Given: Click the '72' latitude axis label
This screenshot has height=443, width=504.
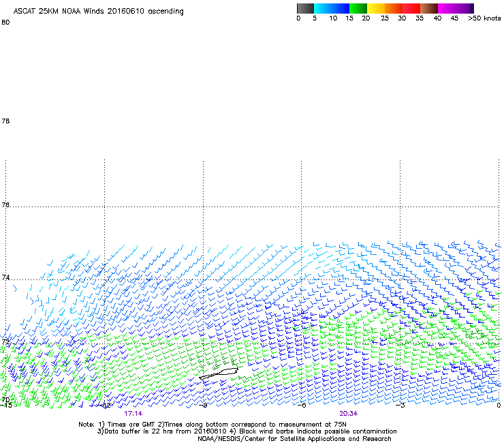Looking at the screenshot, I should click(x=5, y=341).
